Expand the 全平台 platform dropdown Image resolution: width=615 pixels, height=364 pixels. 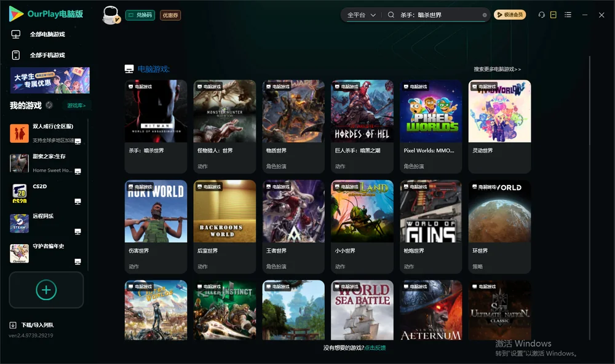coord(361,15)
